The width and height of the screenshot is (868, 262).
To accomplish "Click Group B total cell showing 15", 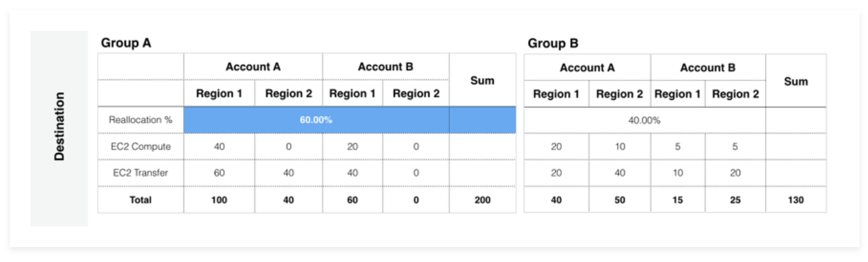I will pos(678,200).
